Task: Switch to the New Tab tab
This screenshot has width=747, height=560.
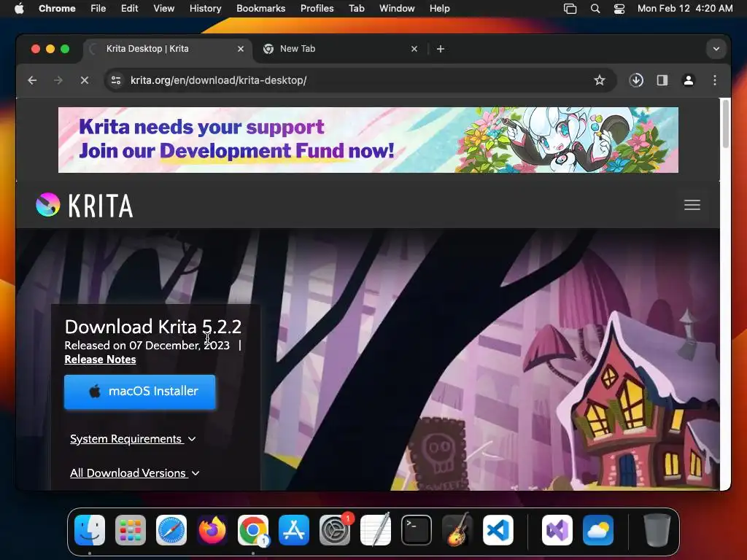Action: pyautogui.click(x=341, y=49)
